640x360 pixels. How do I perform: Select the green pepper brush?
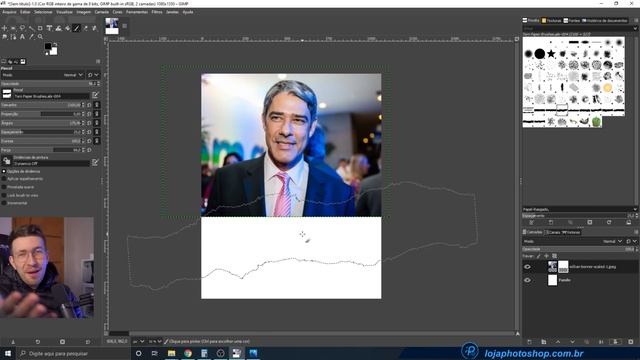pyautogui.click(x=596, y=121)
